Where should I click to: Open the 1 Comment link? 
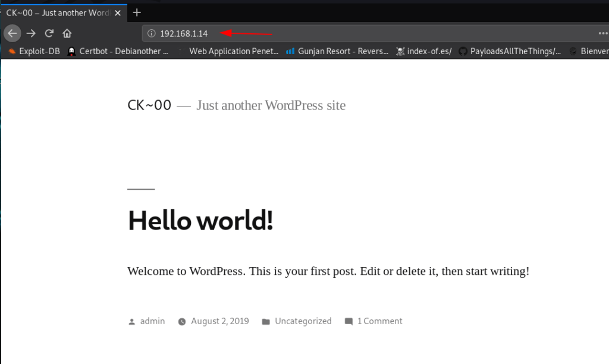point(380,321)
